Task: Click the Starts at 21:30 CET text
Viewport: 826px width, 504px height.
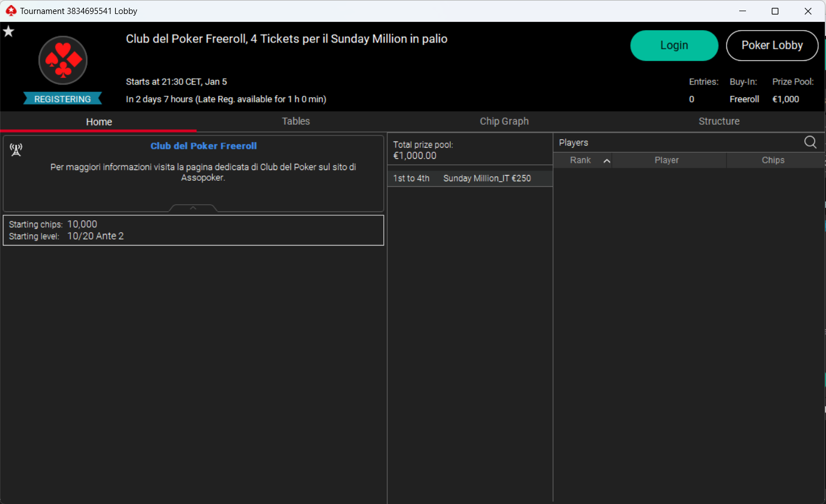Action: [176, 82]
